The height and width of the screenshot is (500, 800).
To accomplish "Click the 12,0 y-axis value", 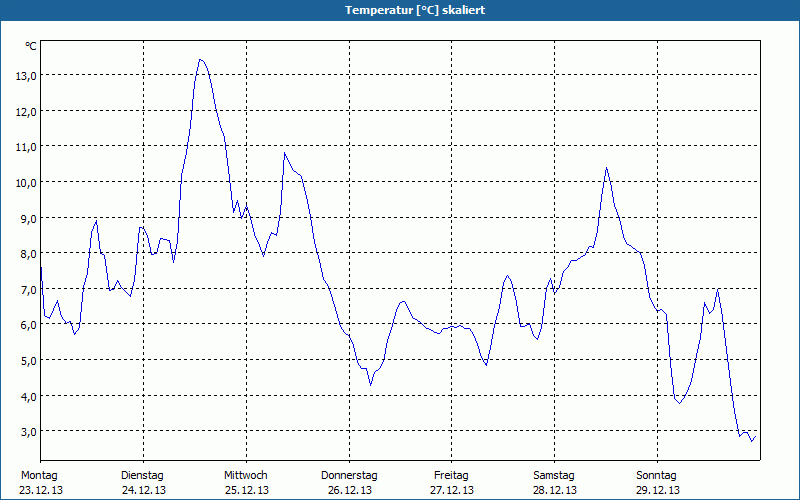I will 26,112.
